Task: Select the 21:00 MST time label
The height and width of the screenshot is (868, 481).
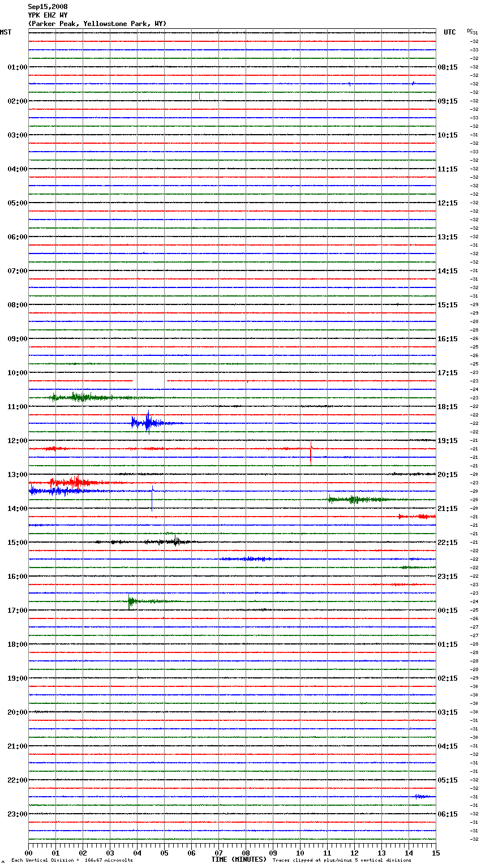Action: (17, 746)
